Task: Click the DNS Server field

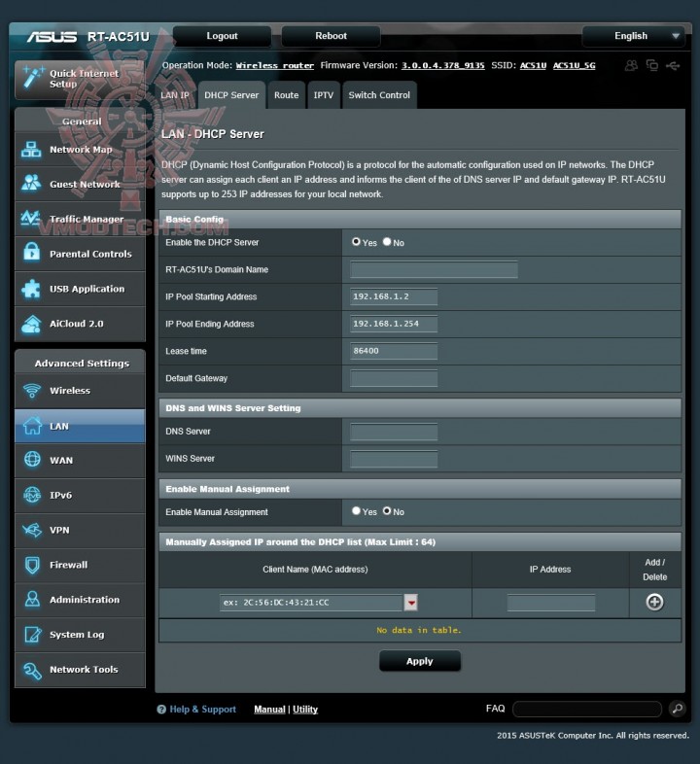Action: coord(394,432)
